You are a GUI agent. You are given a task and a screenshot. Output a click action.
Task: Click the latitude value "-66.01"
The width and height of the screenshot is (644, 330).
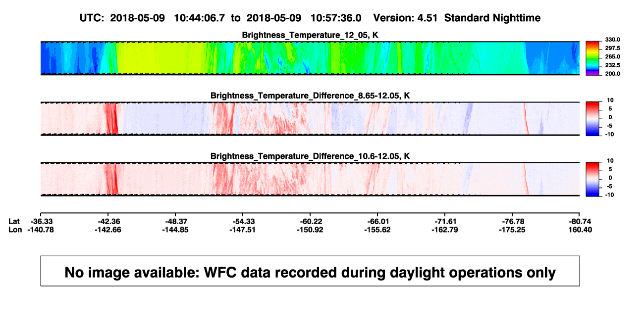pos(378,221)
